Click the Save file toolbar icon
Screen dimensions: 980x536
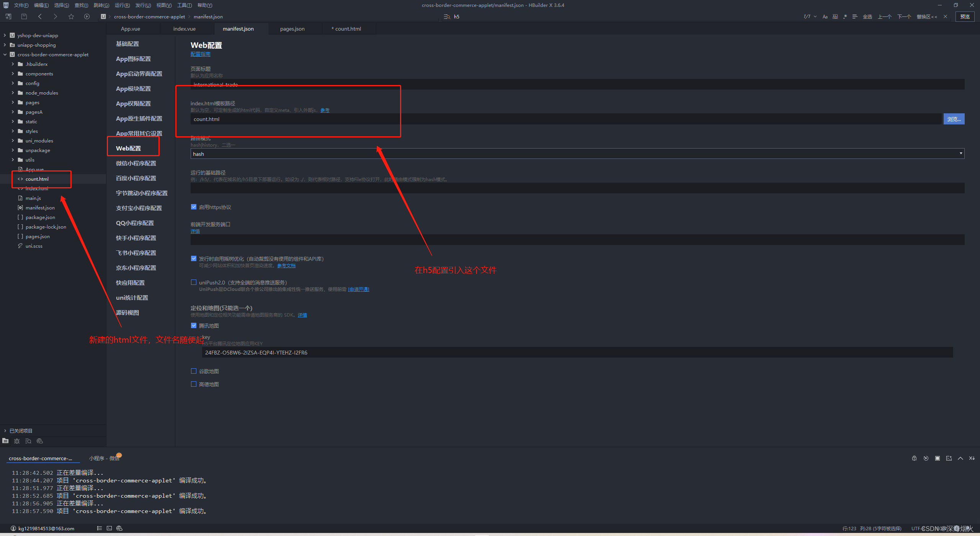click(24, 16)
